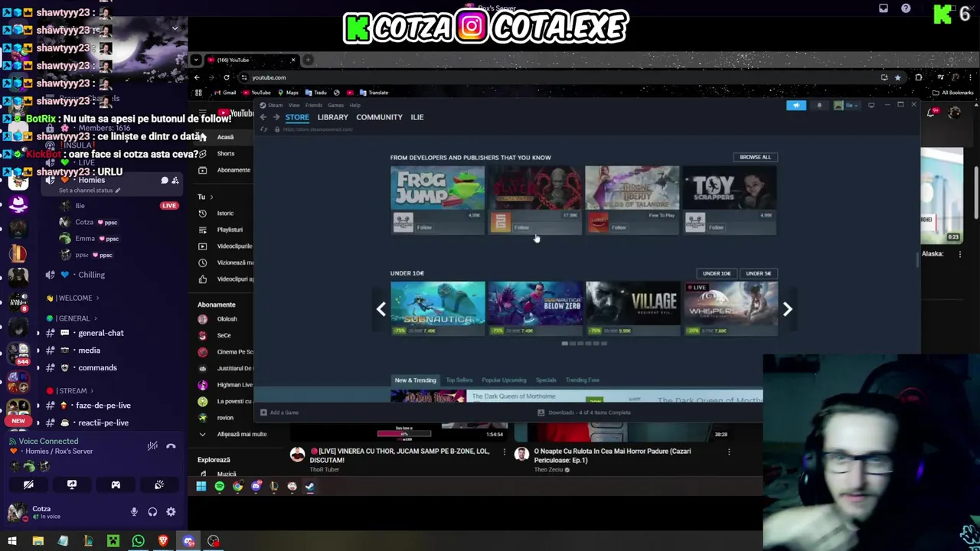Open faze-de-pe-live Discord channel
The image size is (980, 551).
pos(103,406)
